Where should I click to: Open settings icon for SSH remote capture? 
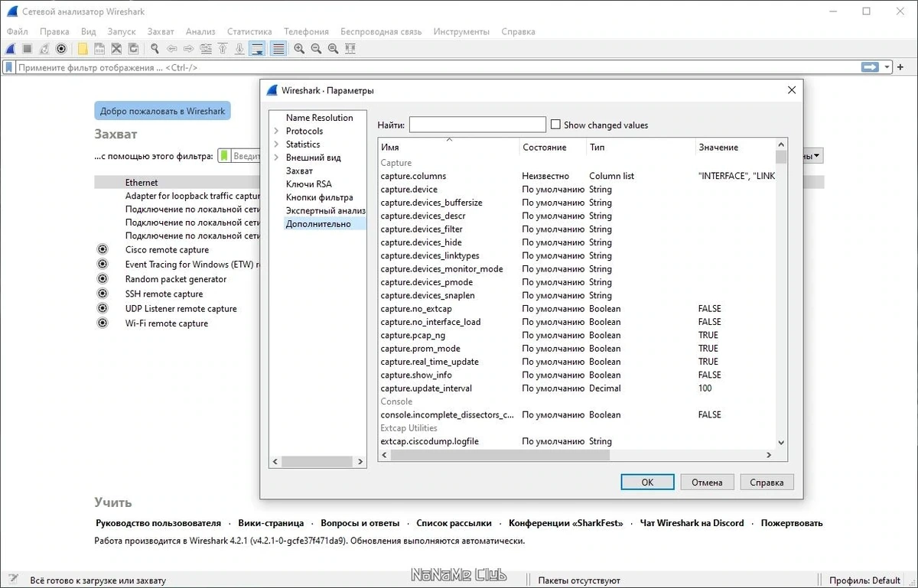tap(102, 294)
